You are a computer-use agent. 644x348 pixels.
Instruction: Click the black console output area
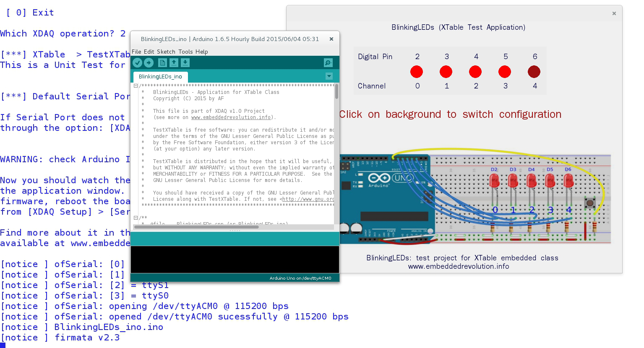[x=235, y=260]
